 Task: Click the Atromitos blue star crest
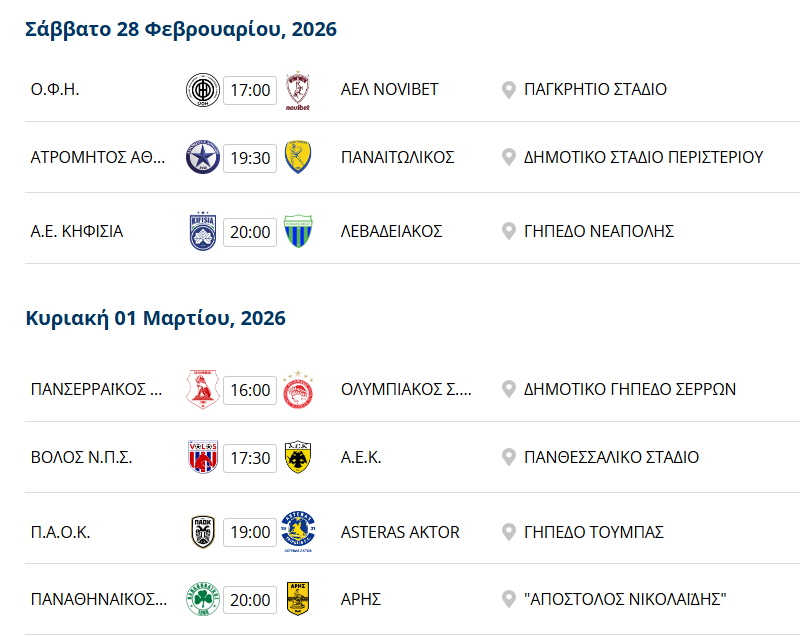(x=203, y=158)
